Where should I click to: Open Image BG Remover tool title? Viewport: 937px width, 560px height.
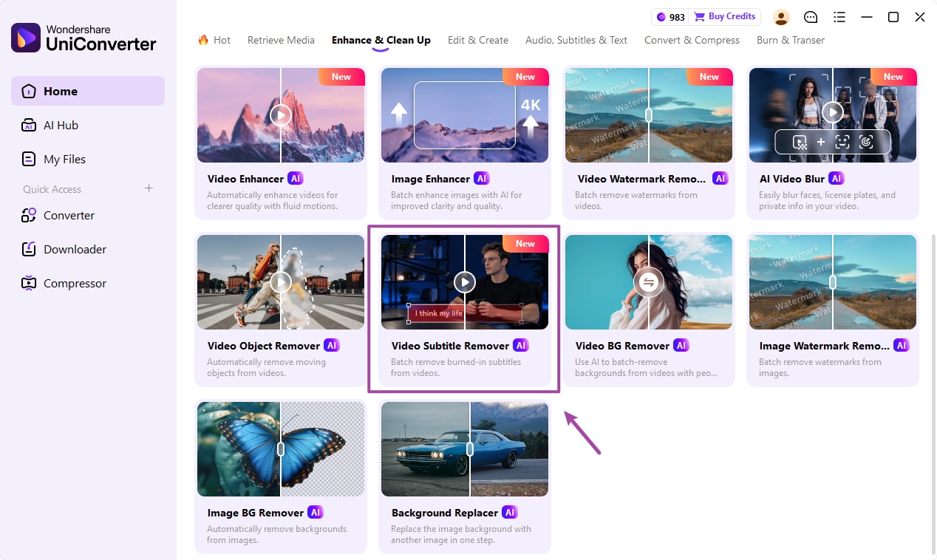click(256, 513)
